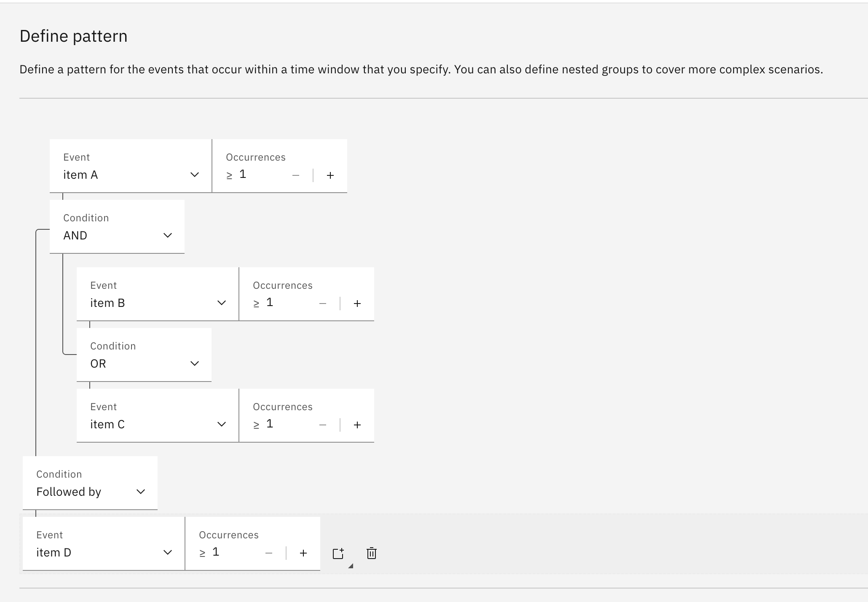This screenshot has width=868, height=602.
Task: Increment item A occurrences with plus
Action: pos(330,175)
